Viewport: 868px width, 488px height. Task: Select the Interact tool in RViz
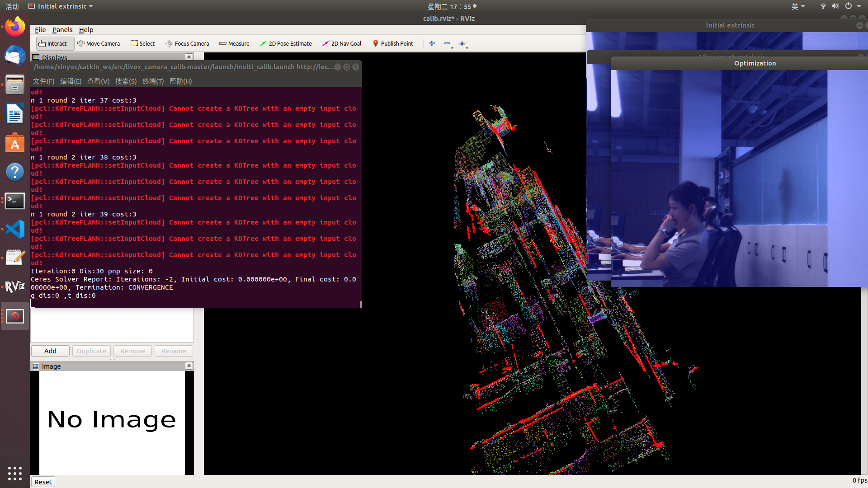(x=54, y=43)
